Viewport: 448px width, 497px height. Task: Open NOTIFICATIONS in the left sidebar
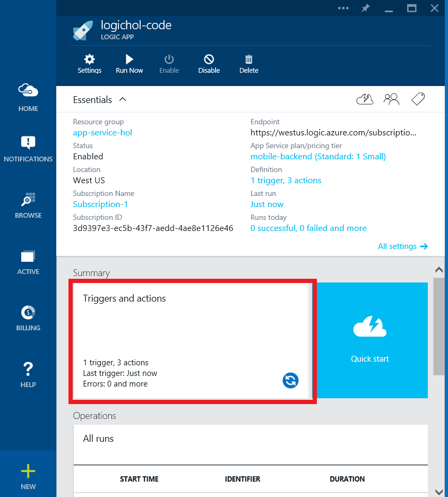[28, 149]
